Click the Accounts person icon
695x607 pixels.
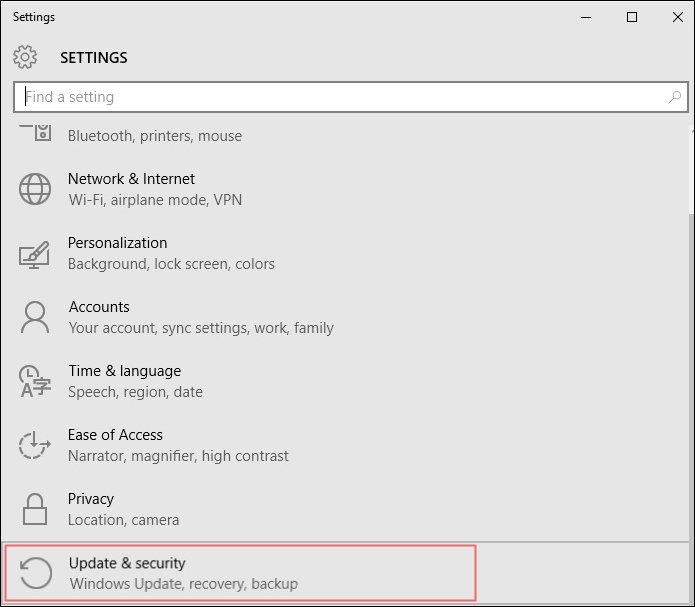coord(35,318)
